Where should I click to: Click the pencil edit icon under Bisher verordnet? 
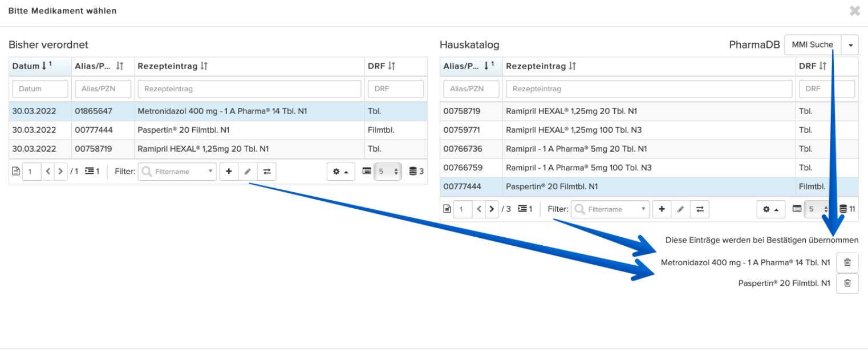(x=248, y=171)
